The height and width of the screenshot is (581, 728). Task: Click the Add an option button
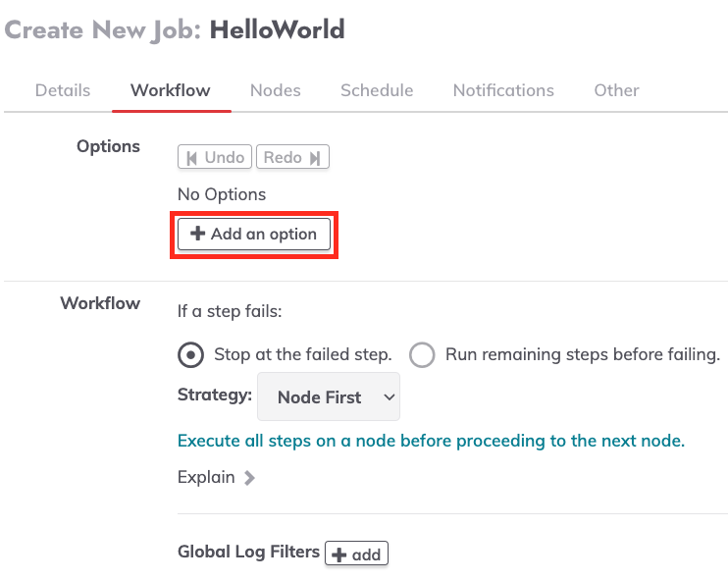pos(254,235)
